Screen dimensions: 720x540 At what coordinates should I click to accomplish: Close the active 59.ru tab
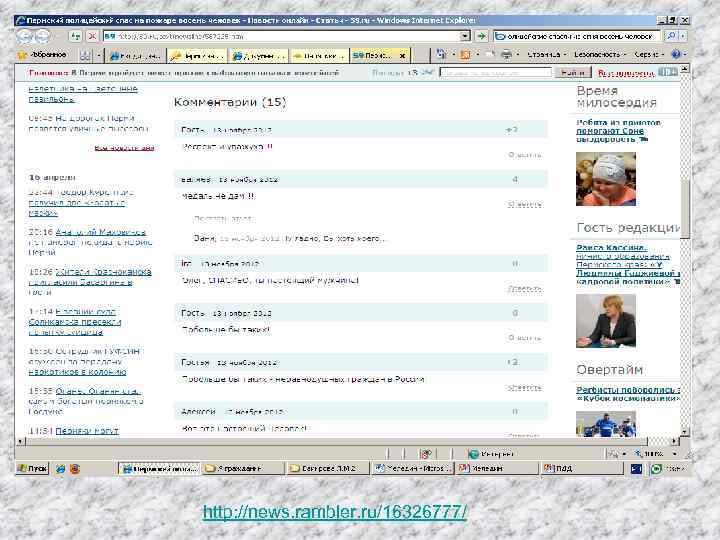(x=402, y=56)
